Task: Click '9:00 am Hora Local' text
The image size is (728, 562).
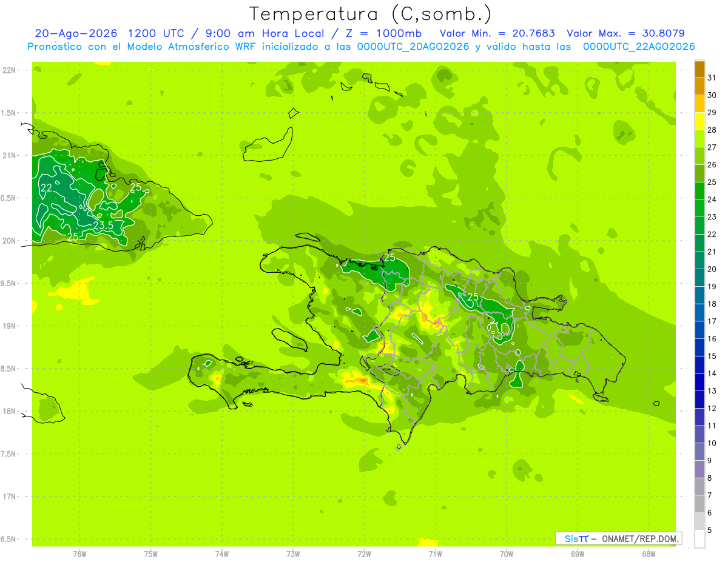Action: pos(265,33)
